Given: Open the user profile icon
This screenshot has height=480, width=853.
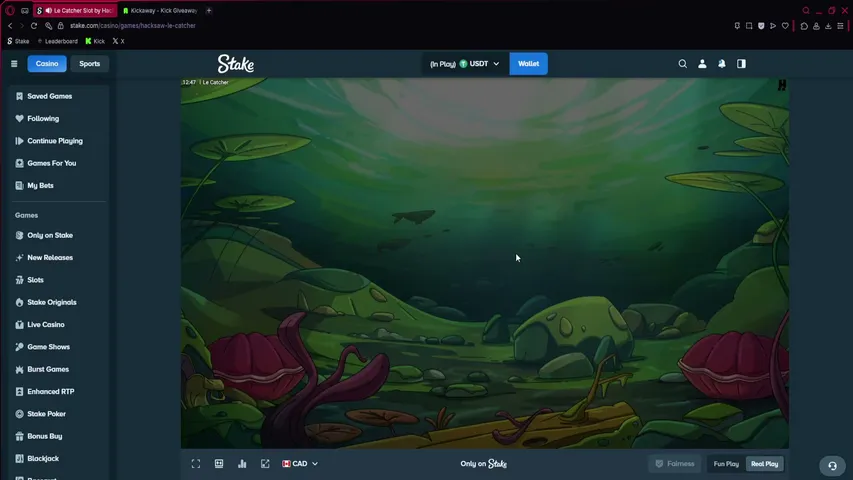Looking at the screenshot, I should click(x=702, y=64).
